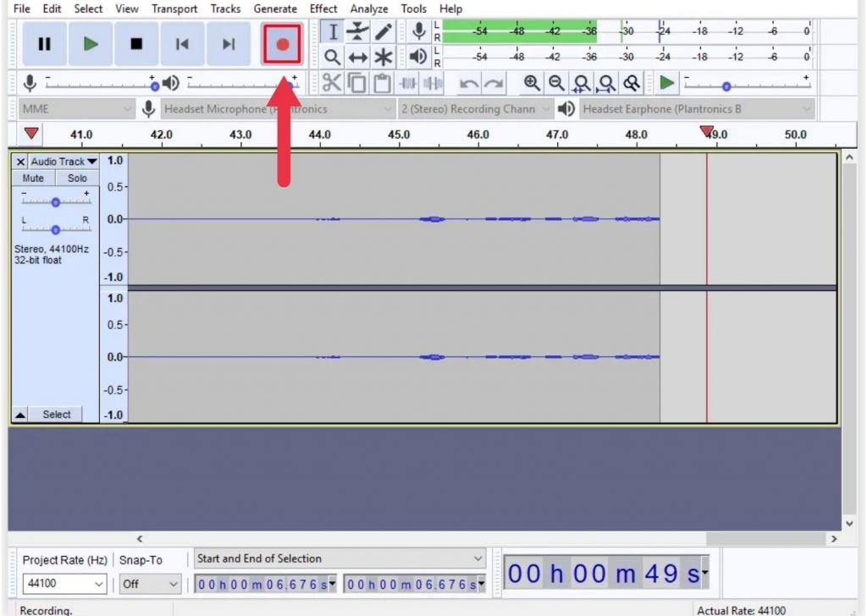
Task: Click the Redo arrow icon
Action: click(494, 84)
